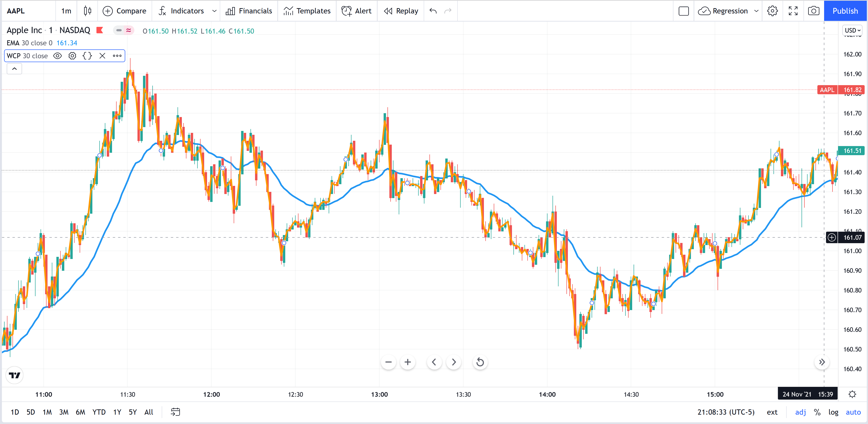868x424 pixels.
Task: Take a chart snapshot with camera icon
Action: click(814, 11)
